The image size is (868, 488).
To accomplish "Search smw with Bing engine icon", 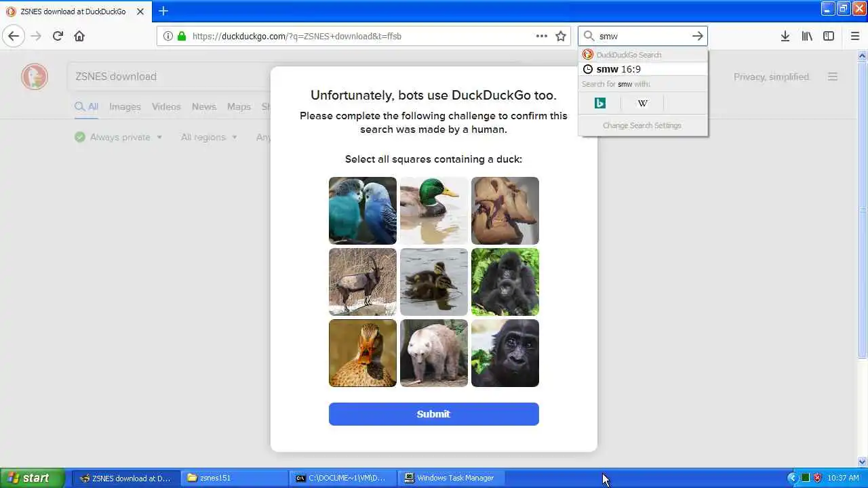I will [599, 103].
